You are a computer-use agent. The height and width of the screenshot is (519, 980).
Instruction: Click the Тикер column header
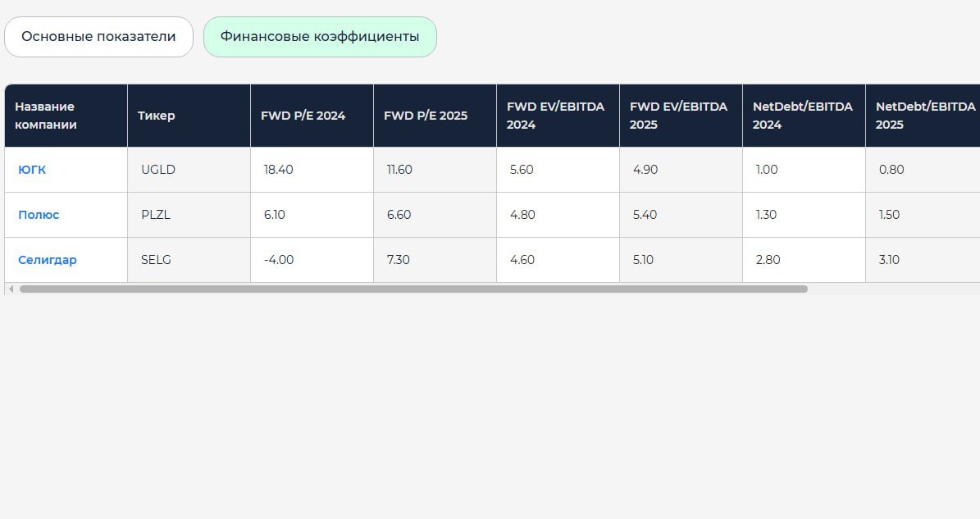pos(189,116)
